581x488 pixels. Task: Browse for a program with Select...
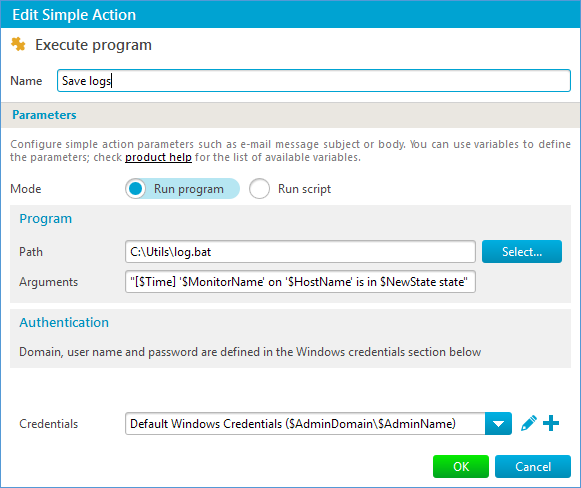(x=522, y=252)
